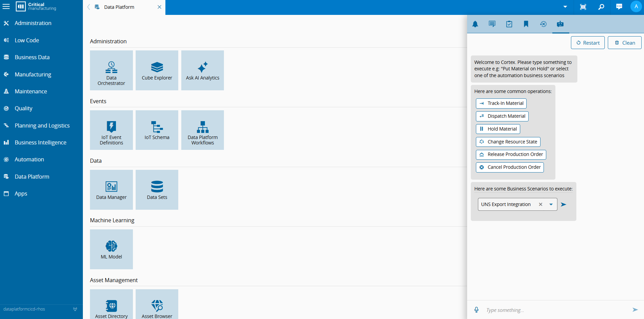
Task: Click the connection status icon at sidebar bottom
Action: pos(75,309)
